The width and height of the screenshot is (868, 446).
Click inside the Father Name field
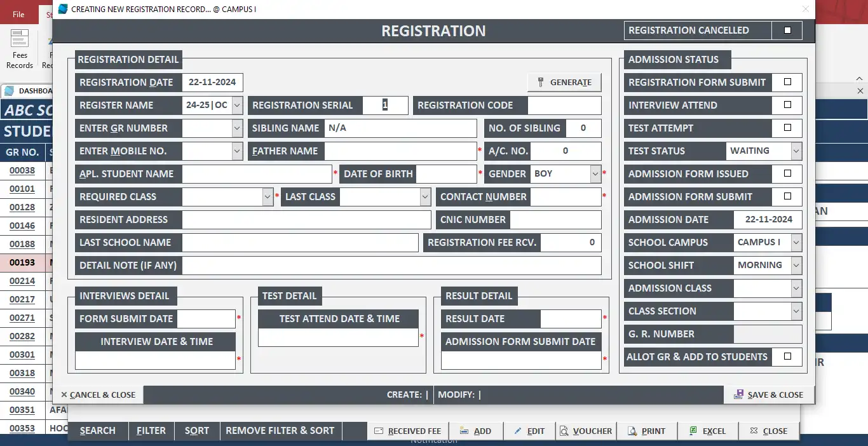point(400,151)
